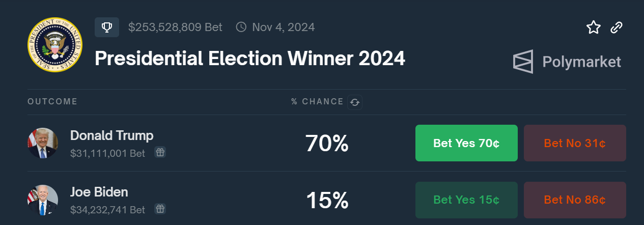This screenshot has height=225, width=644.
Task: Click the refresh icon beside % Chance
Action: (355, 102)
